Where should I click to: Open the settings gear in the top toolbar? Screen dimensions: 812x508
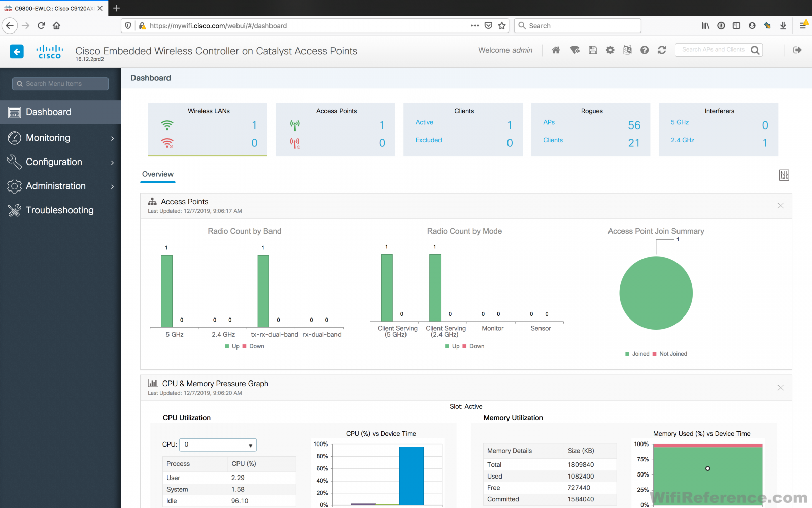tap(610, 50)
